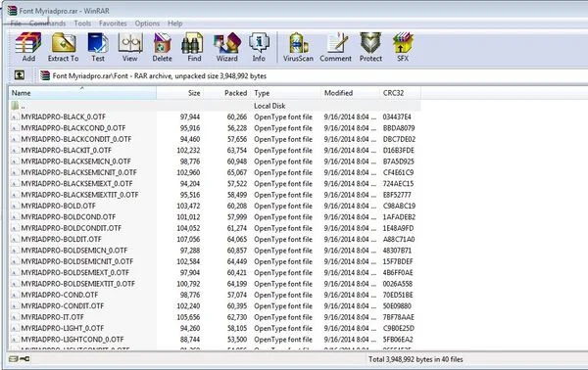
Task: Open the View file tool
Action: pyautogui.click(x=129, y=47)
